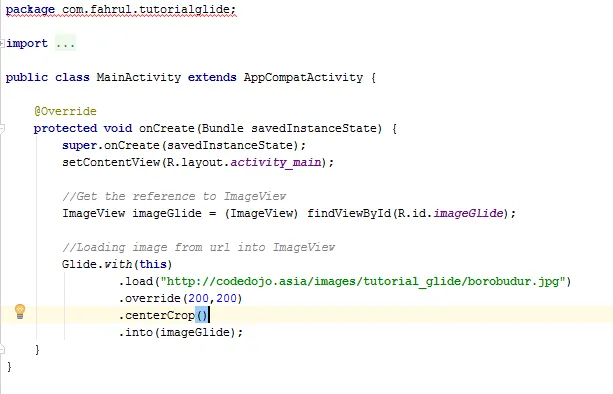The height and width of the screenshot is (394, 613).
Task: Click the 'extends' keyword
Action: coord(212,77)
